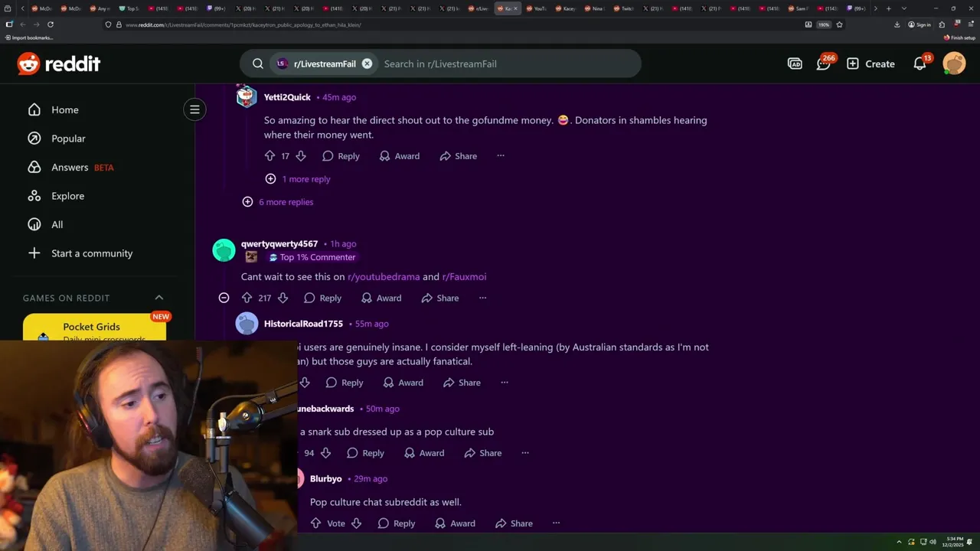Image resolution: width=980 pixels, height=551 pixels.
Task: Open the user avatar profile menu
Action: pos(954,64)
